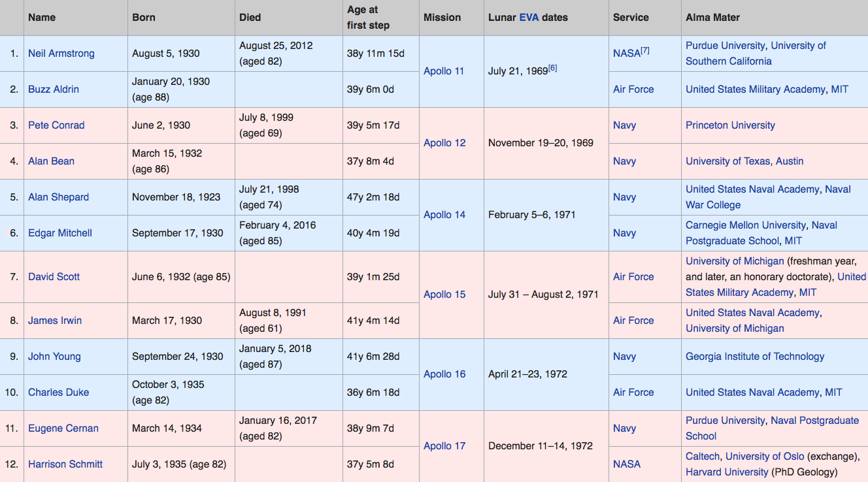
Task: Open the University of Texas, Austin link
Action: [744, 161]
